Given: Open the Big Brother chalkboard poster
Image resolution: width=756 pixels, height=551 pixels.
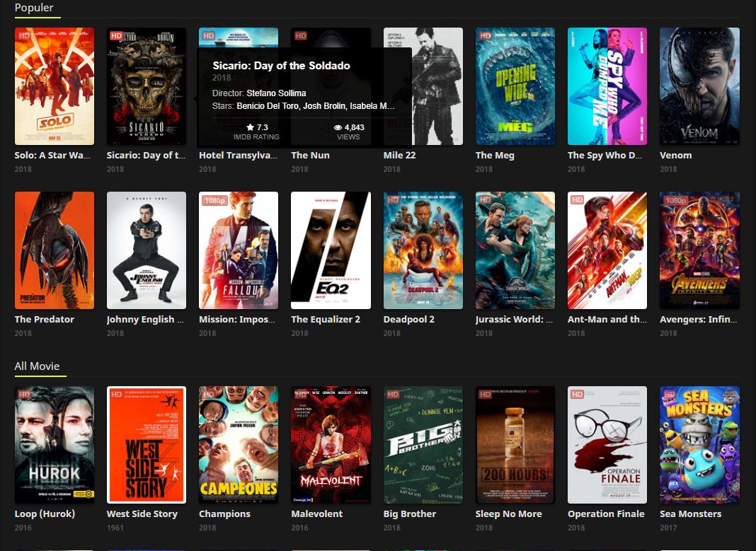Looking at the screenshot, I should (423, 445).
